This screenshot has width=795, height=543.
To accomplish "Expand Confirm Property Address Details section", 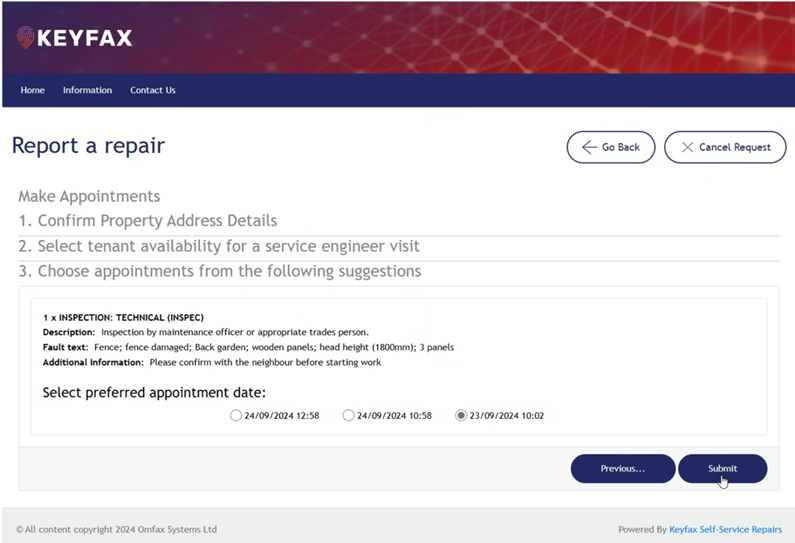I will (147, 220).
